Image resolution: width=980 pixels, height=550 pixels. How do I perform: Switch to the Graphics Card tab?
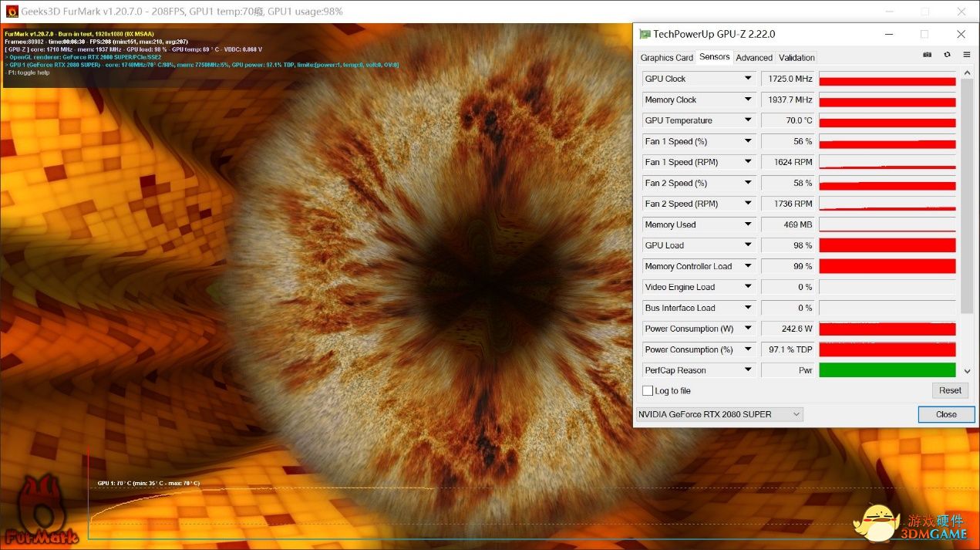(x=667, y=58)
